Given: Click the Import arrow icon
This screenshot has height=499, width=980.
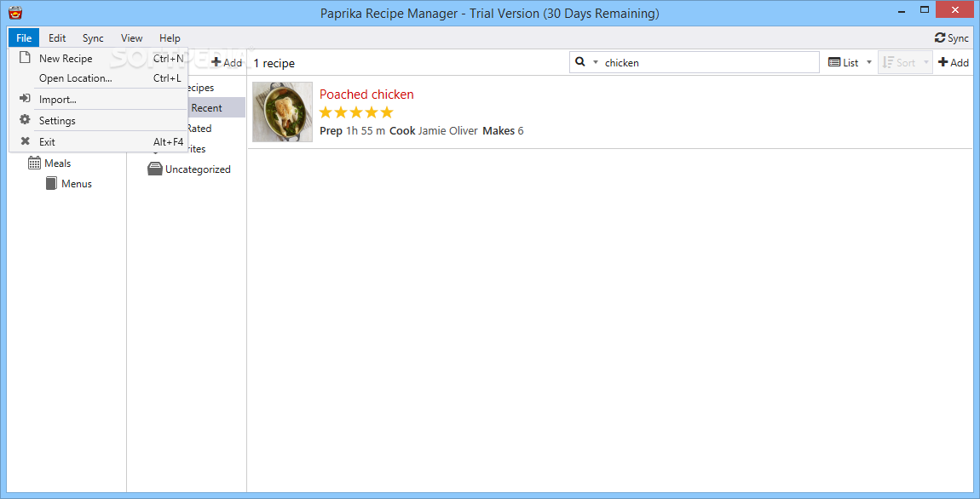Looking at the screenshot, I should point(25,99).
